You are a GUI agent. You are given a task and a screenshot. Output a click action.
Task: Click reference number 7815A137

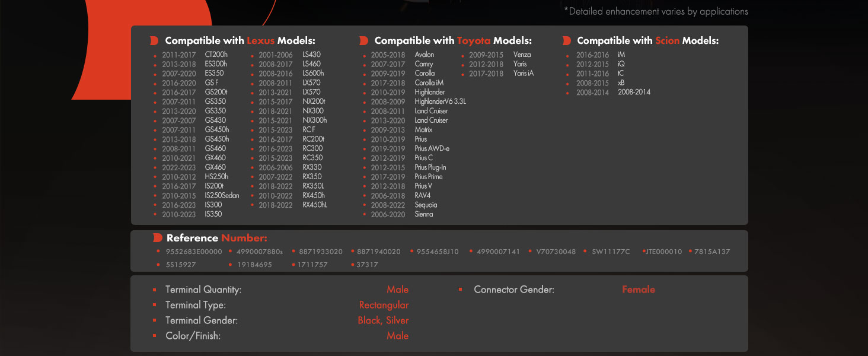[x=712, y=252]
